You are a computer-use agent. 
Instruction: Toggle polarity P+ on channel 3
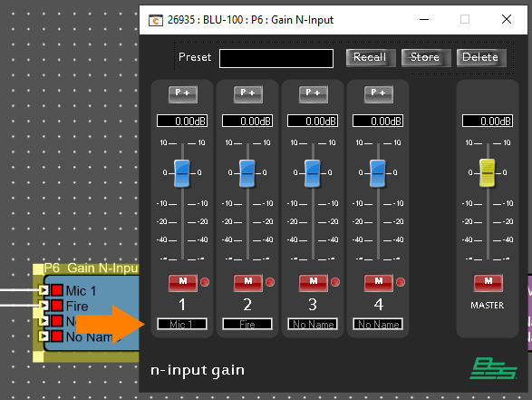point(314,94)
